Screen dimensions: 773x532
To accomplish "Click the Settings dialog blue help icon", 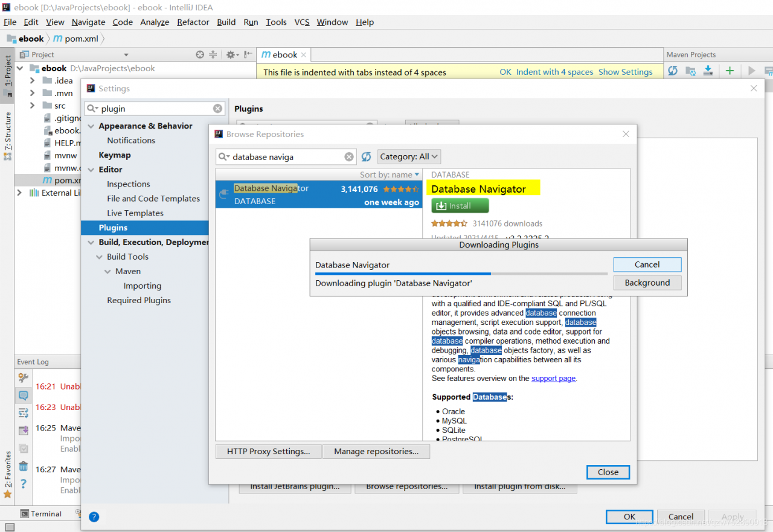I will click(x=94, y=517).
